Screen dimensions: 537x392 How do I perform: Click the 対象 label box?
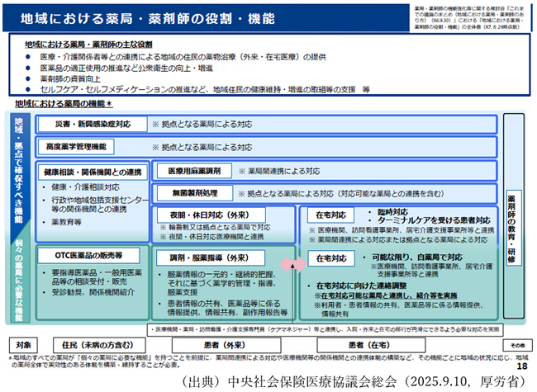(x=23, y=343)
